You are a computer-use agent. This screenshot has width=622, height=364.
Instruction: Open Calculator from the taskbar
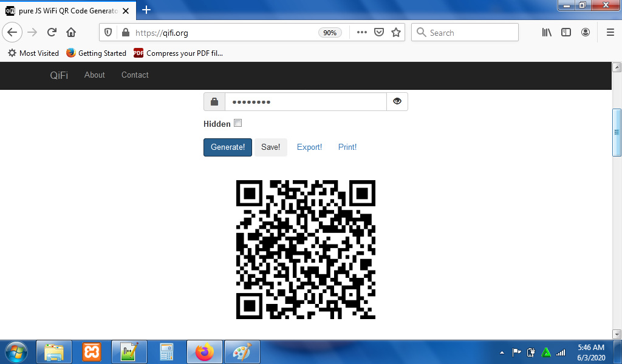(166, 352)
